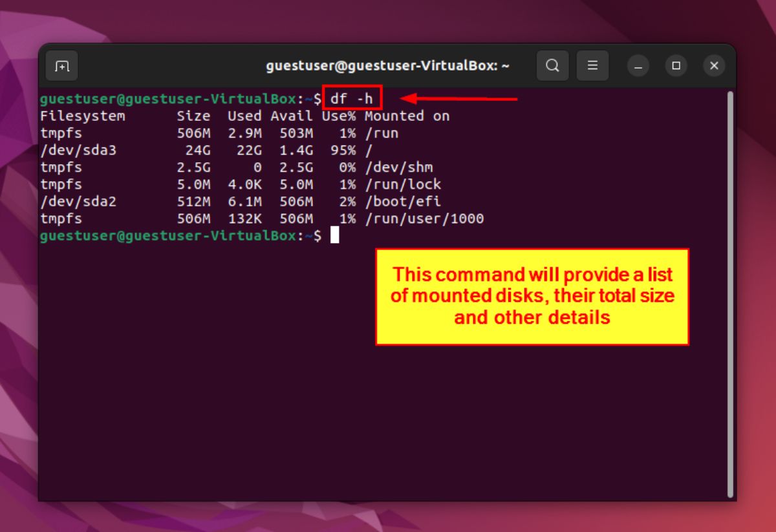This screenshot has width=776, height=532.
Task: Click the /run/user/1000 mount path
Action: coord(424,219)
